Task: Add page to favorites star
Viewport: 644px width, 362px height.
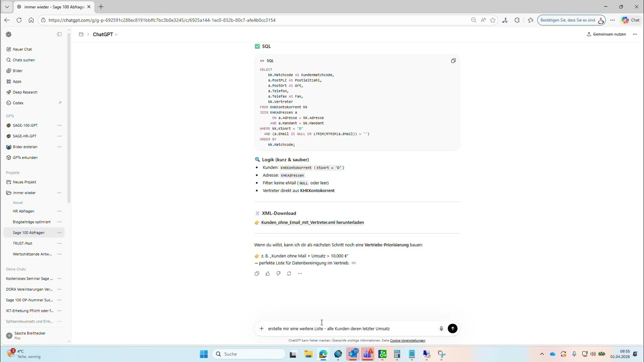Action: [x=493, y=20]
